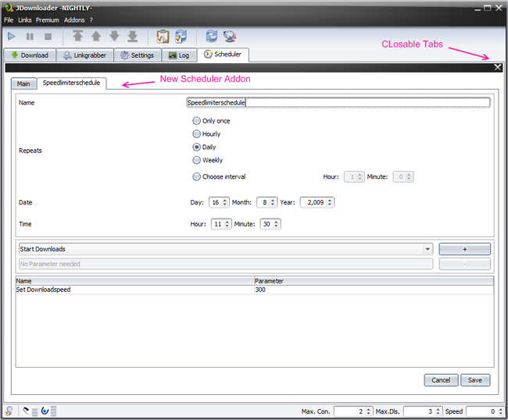Select the Speedlimiterschedule sub-tab
Screen dimensions: 508x420
coord(72,83)
